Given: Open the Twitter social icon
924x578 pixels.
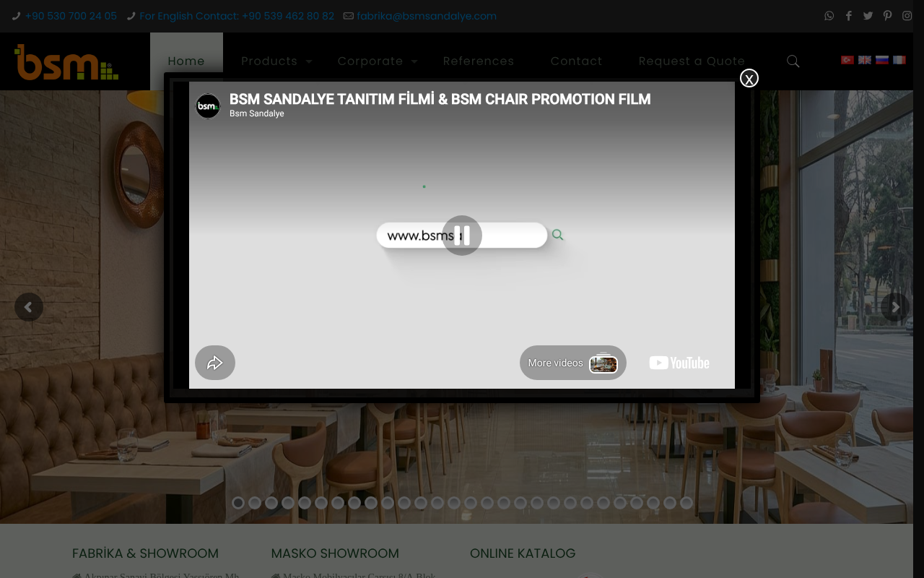Looking at the screenshot, I should [x=868, y=16].
